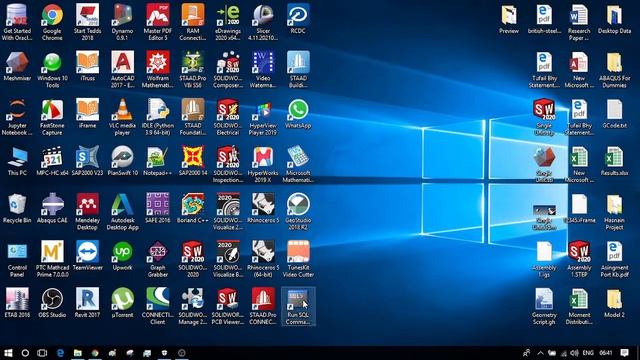Viewport: 640px width, 360px height.
Task: Launch Master PDF Editor 5 shortcut
Action: click(x=158, y=22)
